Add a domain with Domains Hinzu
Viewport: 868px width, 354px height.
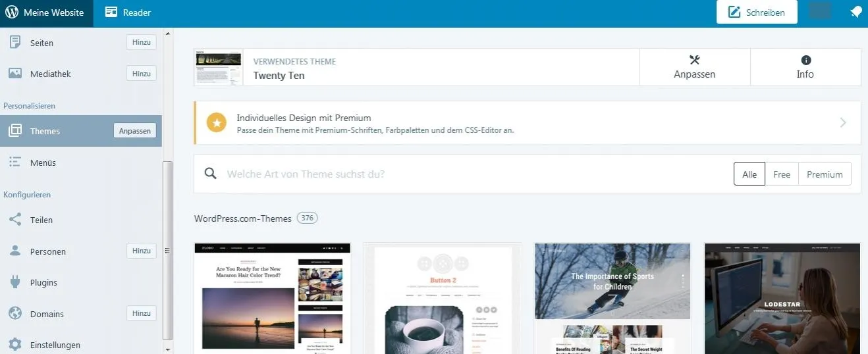pyautogui.click(x=142, y=313)
